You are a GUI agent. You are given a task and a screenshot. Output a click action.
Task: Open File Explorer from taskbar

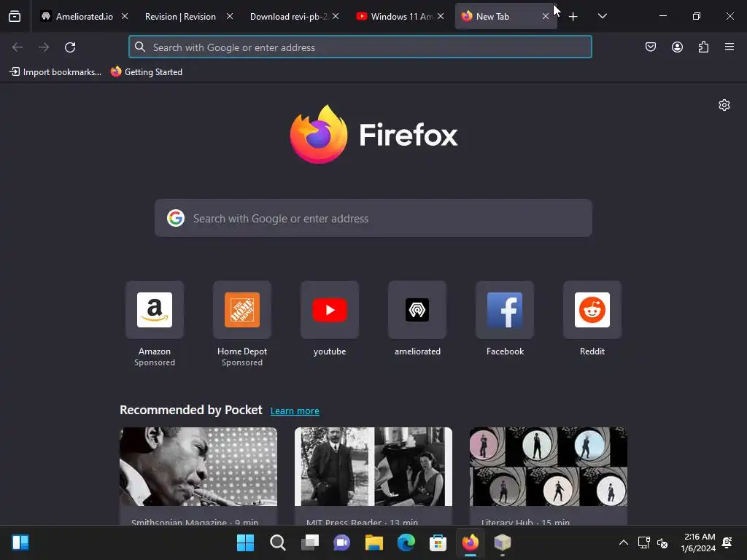click(374, 542)
